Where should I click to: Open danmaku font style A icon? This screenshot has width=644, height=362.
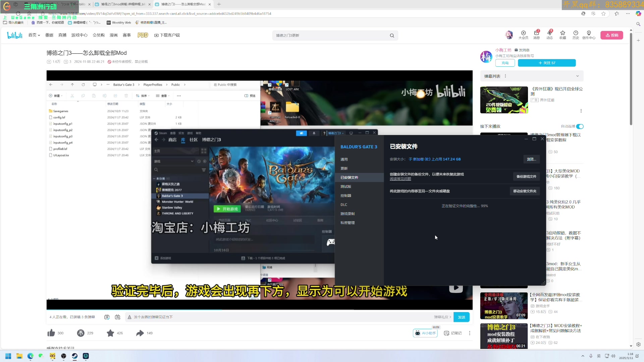pos(129,317)
